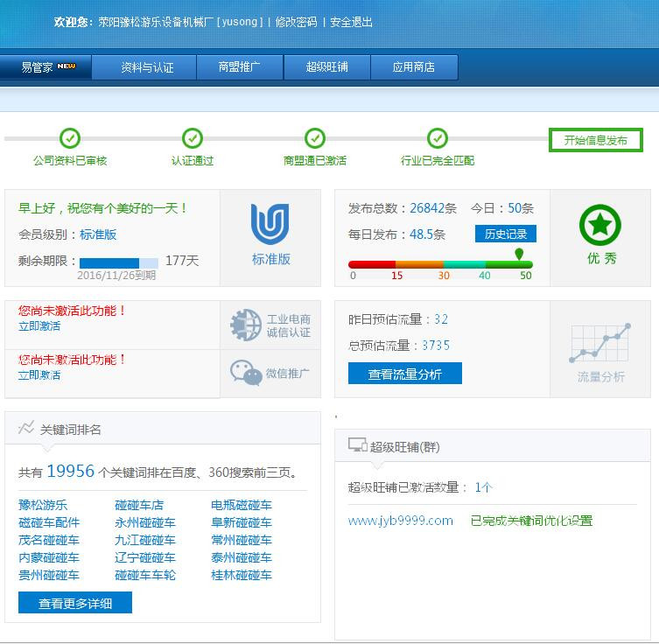This screenshot has width=659, height=644.
Task: Click the daily publishing color gauge marker
Action: tap(519, 255)
